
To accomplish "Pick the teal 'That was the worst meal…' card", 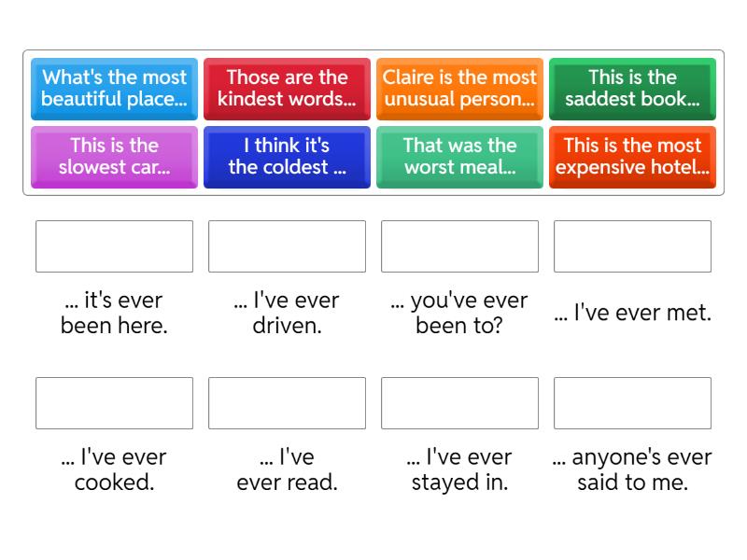I will [x=459, y=156].
